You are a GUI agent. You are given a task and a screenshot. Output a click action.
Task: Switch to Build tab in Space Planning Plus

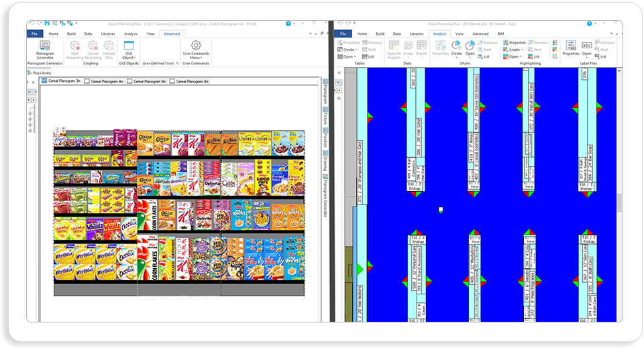pyautogui.click(x=71, y=34)
